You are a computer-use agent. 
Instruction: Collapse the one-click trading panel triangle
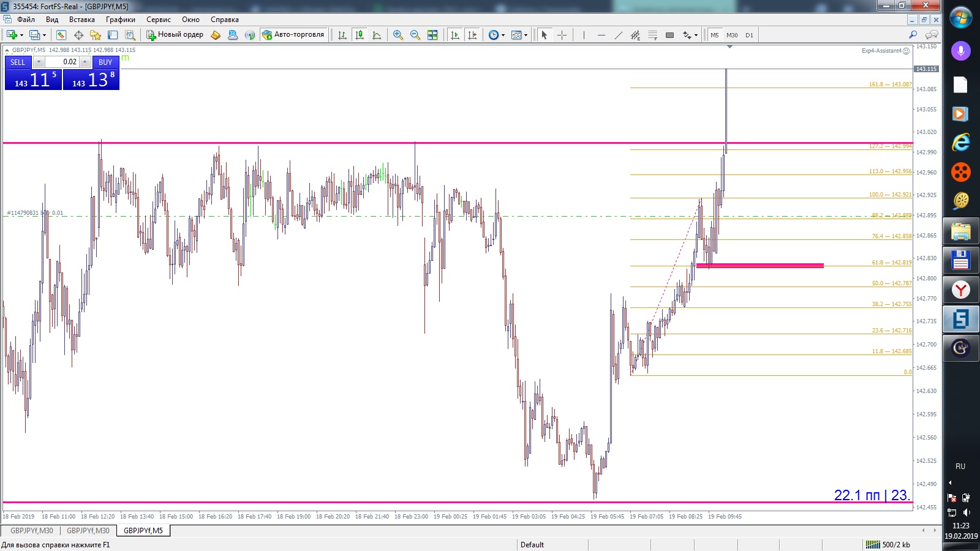click(7, 50)
